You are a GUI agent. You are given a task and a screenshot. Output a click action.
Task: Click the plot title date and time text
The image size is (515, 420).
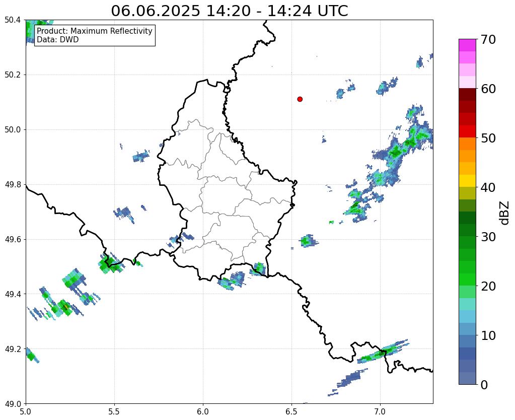(x=229, y=11)
